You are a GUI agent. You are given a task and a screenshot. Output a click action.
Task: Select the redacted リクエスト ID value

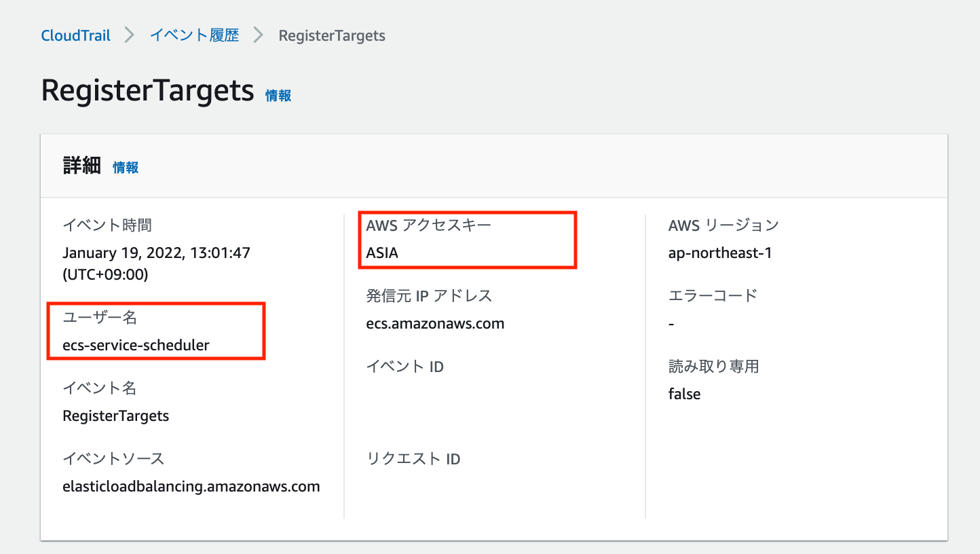(x=464, y=498)
